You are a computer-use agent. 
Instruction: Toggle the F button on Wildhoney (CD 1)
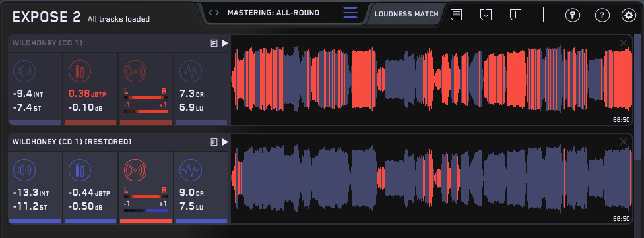click(214, 44)
